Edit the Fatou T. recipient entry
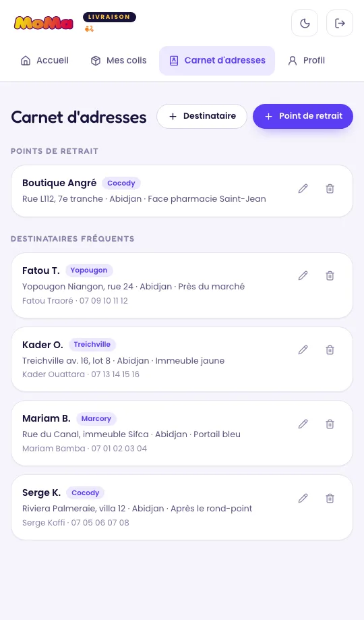The height and width of the screenshot is (620, 364). point(303,276)
